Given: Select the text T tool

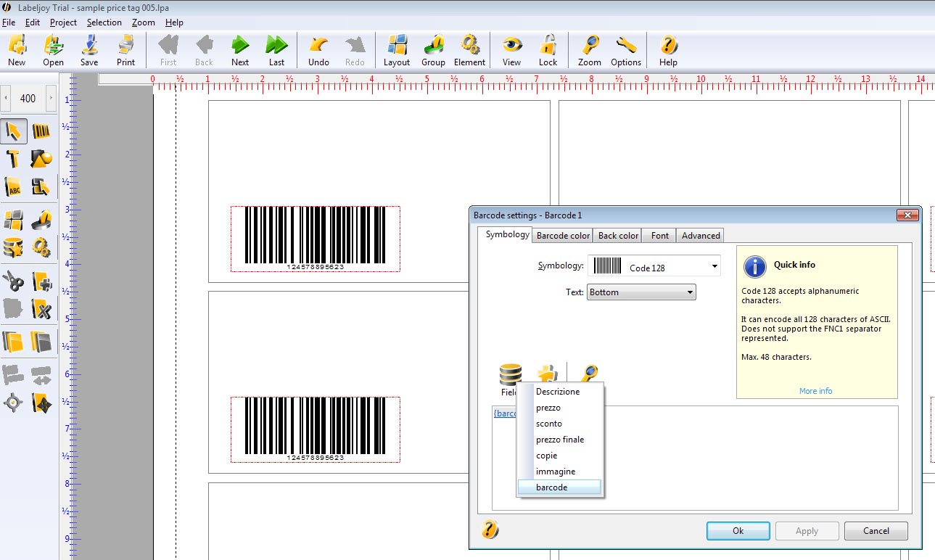Looking at the screenshot, I should [x=14, y=159].
